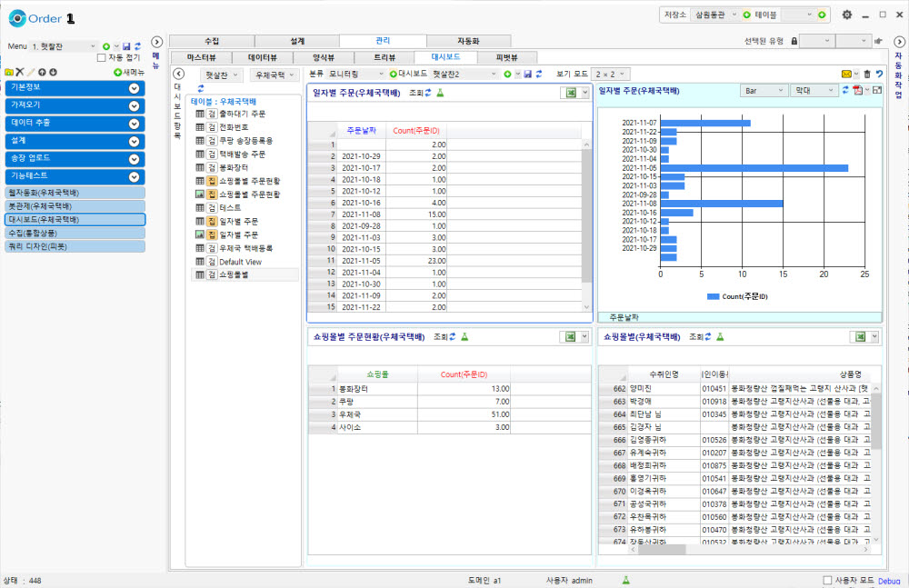Edit menu item with the pencil icon

tap(31, 72)
